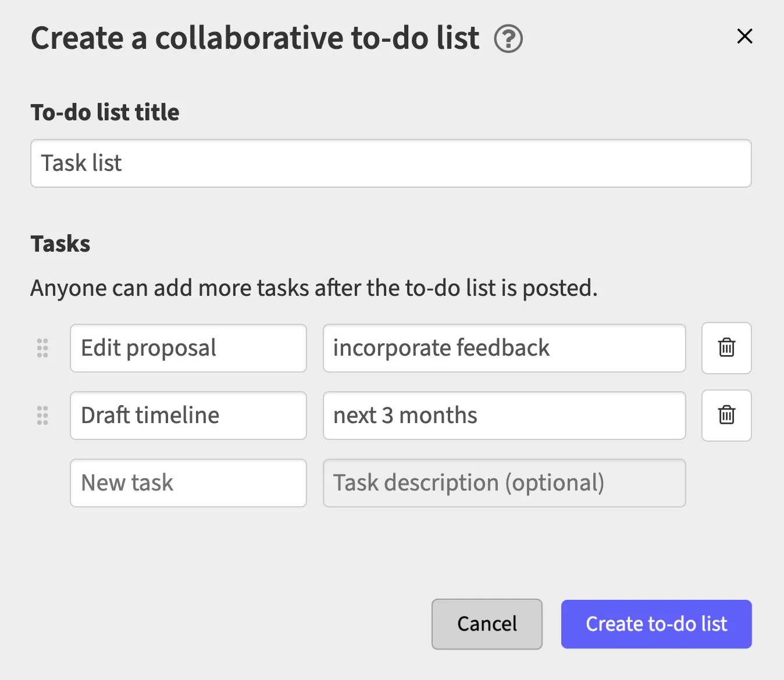Grab the drag handle for 'Edit proposal'
The height and width of the screenshot is (680, 784).
pos(42,348)
